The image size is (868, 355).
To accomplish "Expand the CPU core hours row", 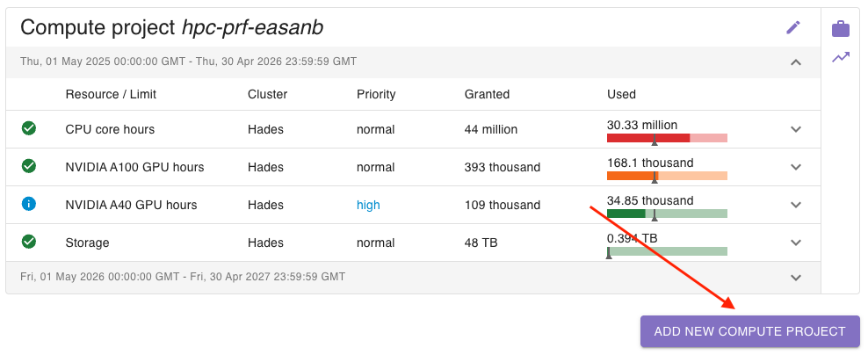I will coord(796,129).
